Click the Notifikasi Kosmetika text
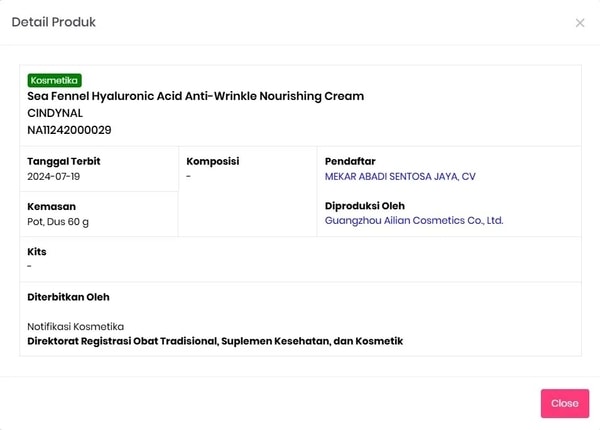The image size is (600, 430). [x=75, y=326]
